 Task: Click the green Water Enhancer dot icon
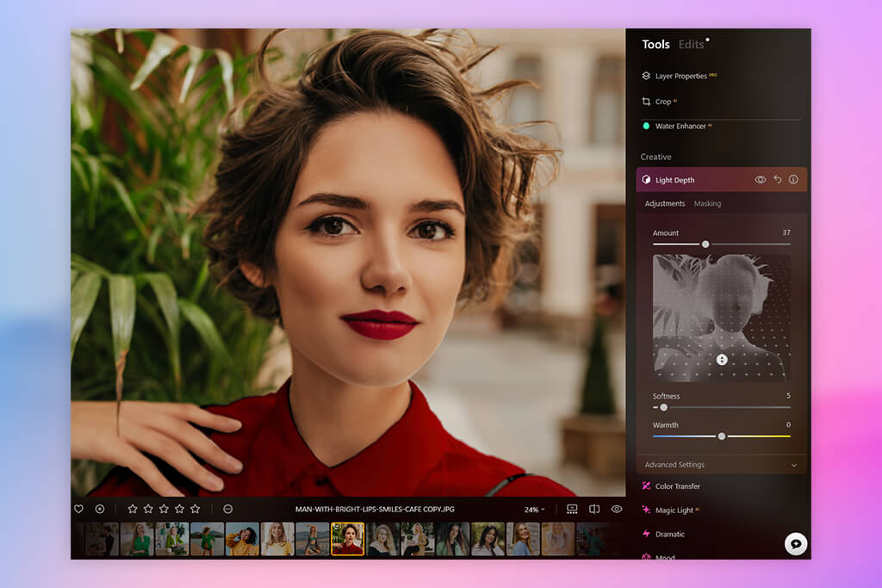646,126
